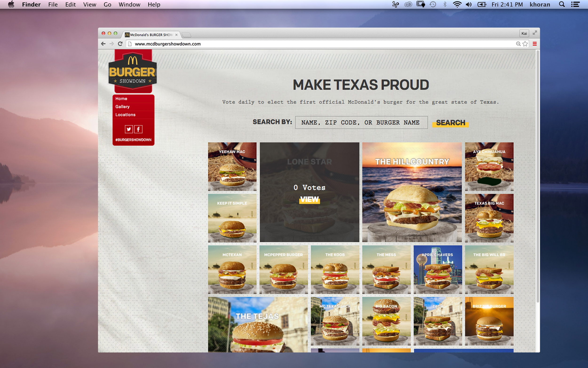This screenshot has height=368, width=588.
Task: Open The Hillcountry burger tile
Action: click(412, 192)
